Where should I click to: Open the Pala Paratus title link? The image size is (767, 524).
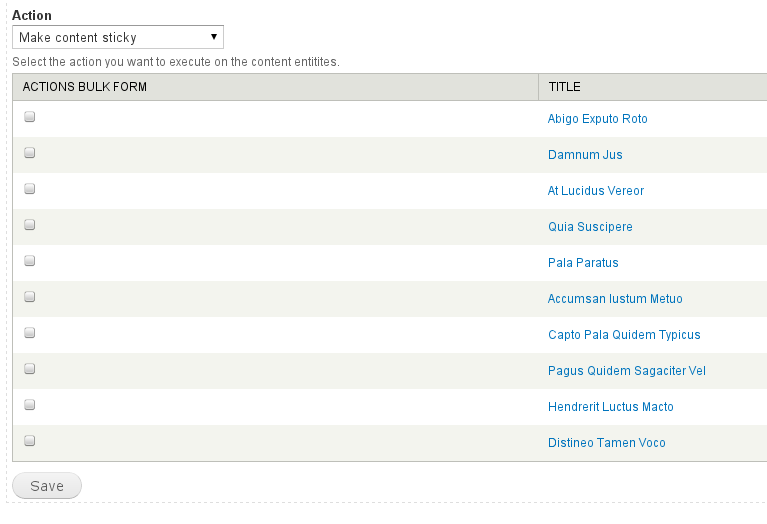[583, 263]
